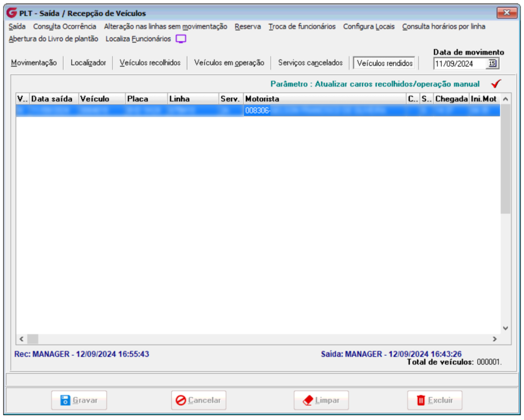The width and height of the screenshot is (524, 420).
Task: Switch to the Localizador tab
Action: [x=88, y=63]
